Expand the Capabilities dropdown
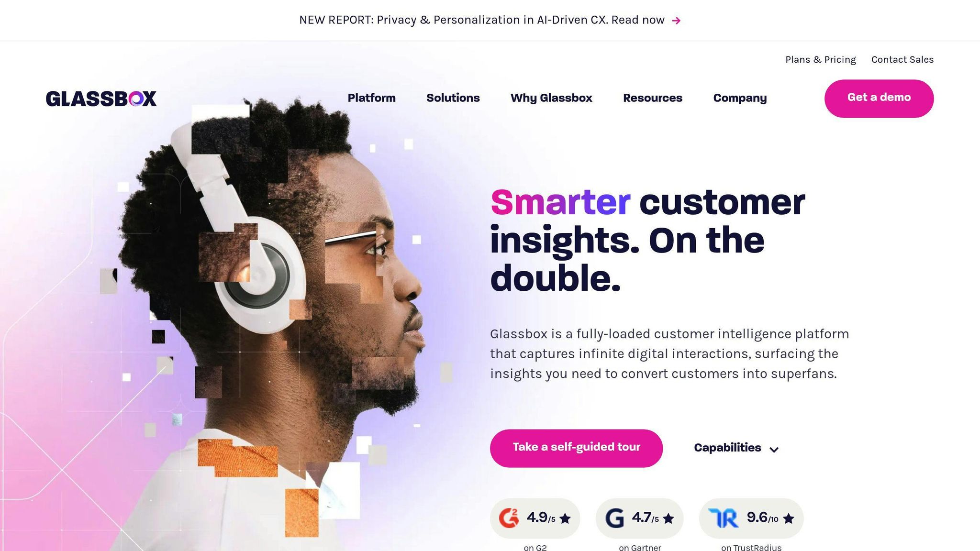 tap(736, 448)
